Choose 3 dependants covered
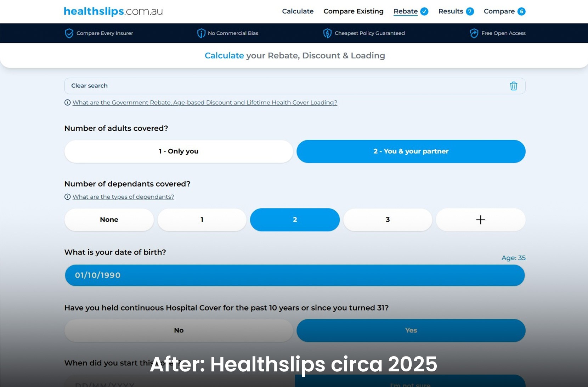The height and width of the screenshot is (387, 588). coord(388,220)
